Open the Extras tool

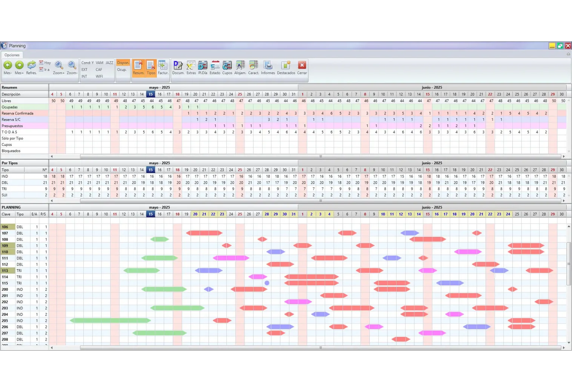[x=191, y=67]
